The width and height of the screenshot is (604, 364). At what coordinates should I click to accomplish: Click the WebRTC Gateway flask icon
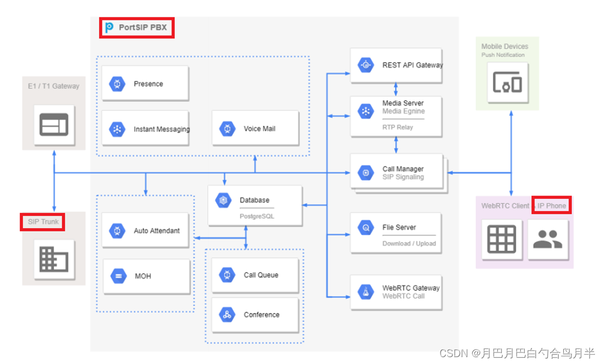click(x=366, y=292)
